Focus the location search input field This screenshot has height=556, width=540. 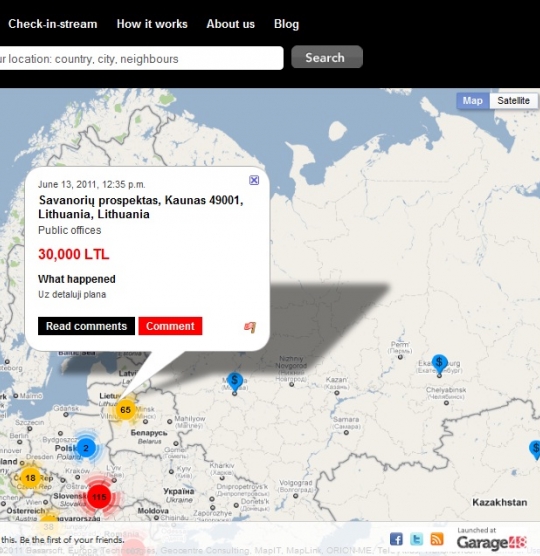(141, 58)
